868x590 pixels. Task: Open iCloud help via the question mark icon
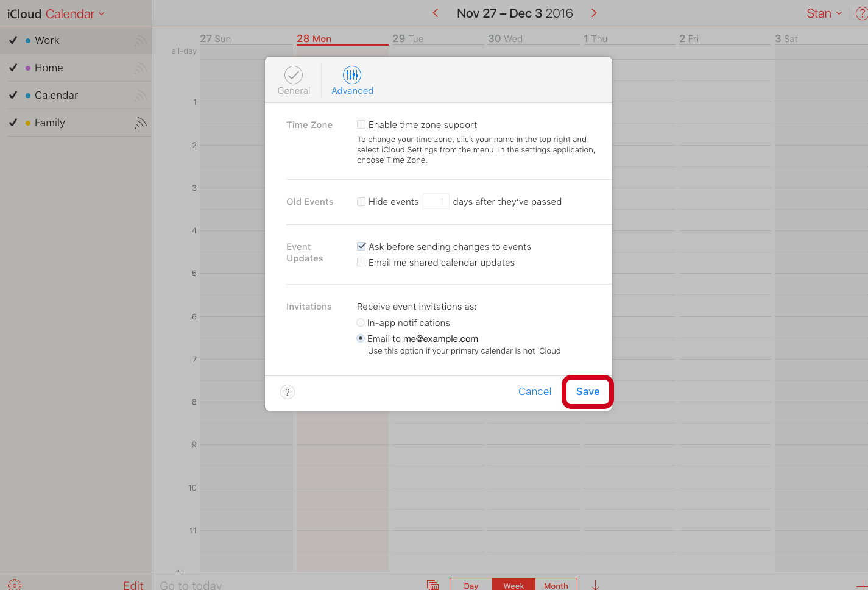[x=863, y=13]
